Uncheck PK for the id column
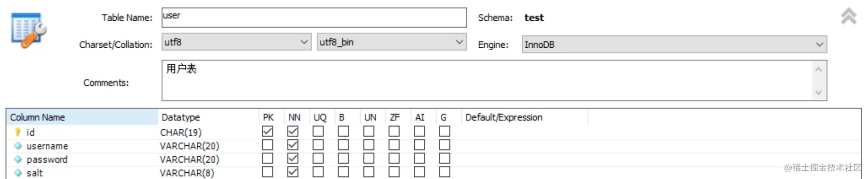This screenshot has width=868, height=179. (x=268, y=131)
